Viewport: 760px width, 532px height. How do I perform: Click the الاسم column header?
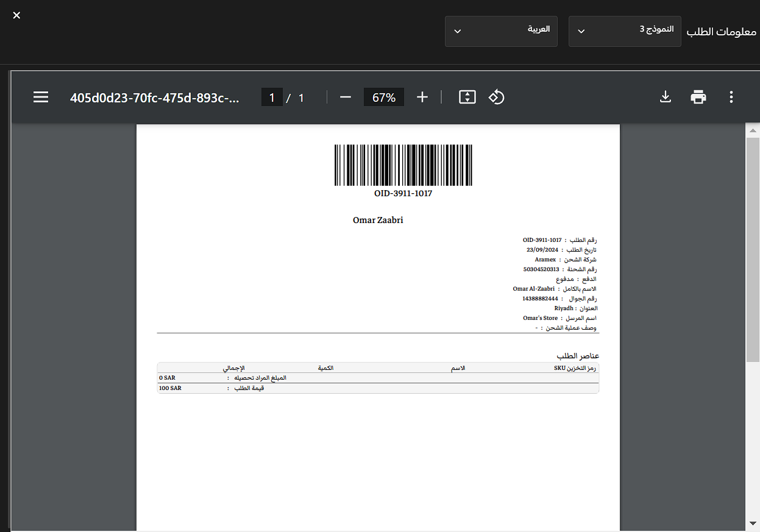tap(458, 368)
